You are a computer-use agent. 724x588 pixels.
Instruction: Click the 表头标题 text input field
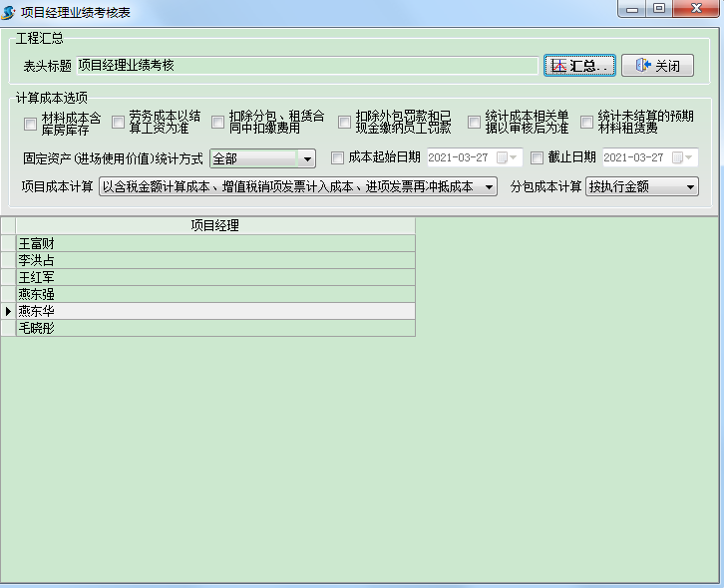(x=307, y=66)
